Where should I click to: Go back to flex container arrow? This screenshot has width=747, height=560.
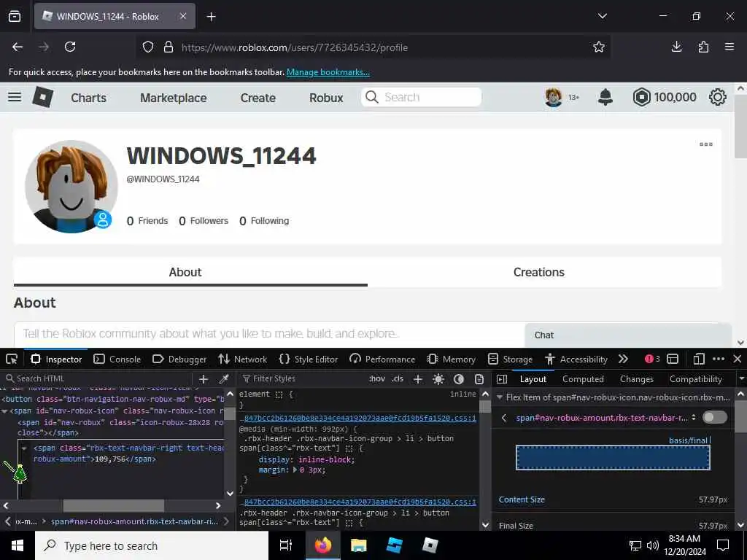click(504, 418)
